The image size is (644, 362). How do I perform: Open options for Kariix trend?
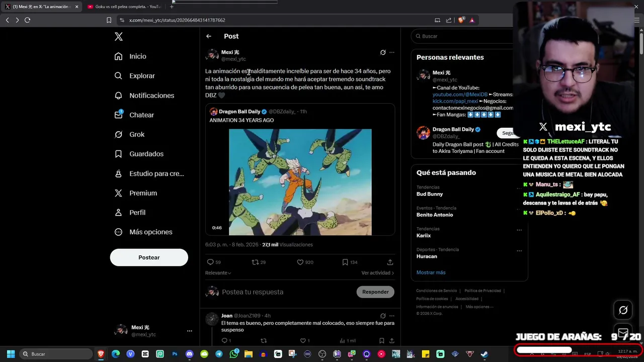pos(519,230)
